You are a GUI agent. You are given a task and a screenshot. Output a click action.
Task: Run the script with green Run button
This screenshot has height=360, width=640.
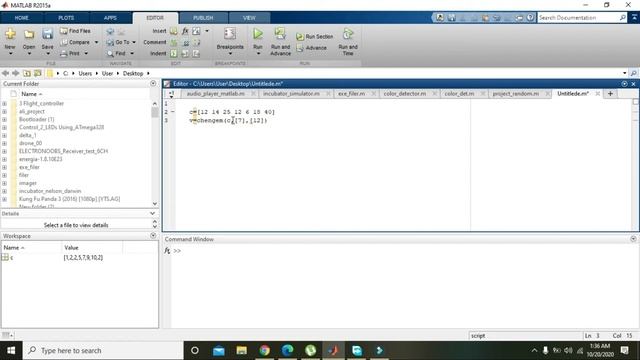258,34
